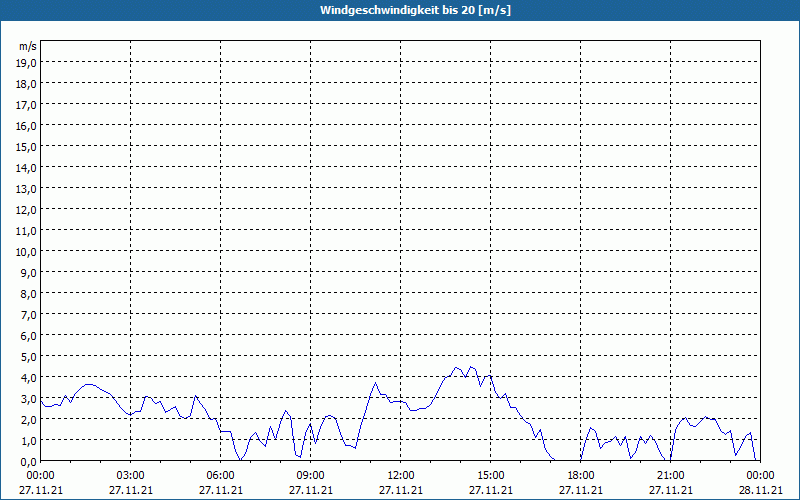Select the "0,0" y-axis label
The height and width of the screenshot is (500, 800).
29,462
